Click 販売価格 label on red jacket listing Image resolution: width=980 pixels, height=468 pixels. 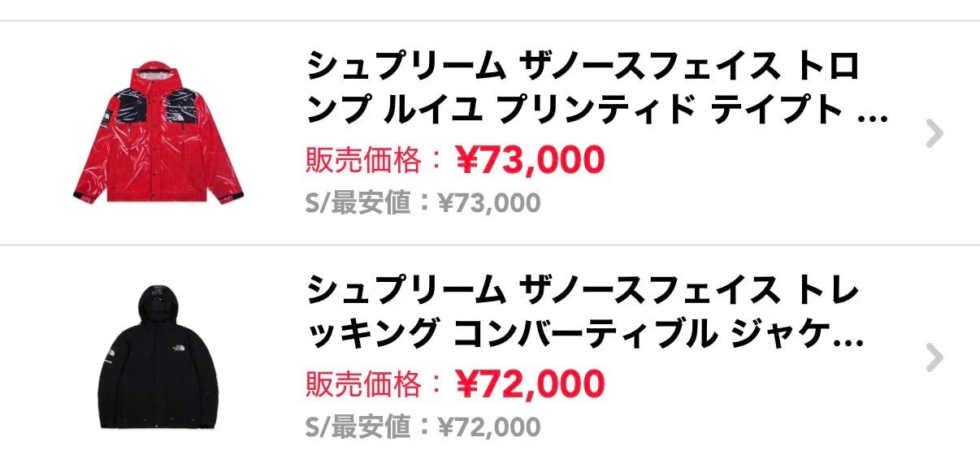[x=364, y=161]
